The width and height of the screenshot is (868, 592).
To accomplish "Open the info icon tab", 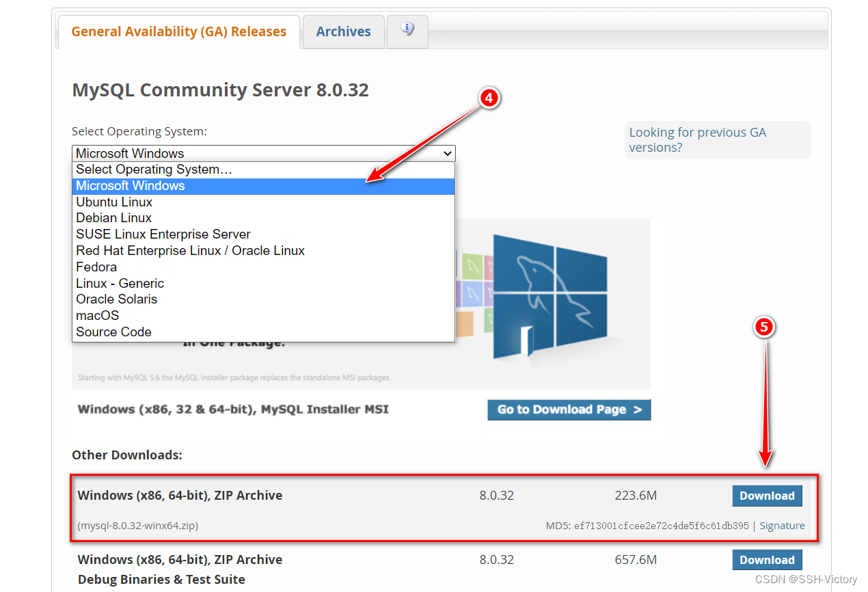I will tap(407, 31).
